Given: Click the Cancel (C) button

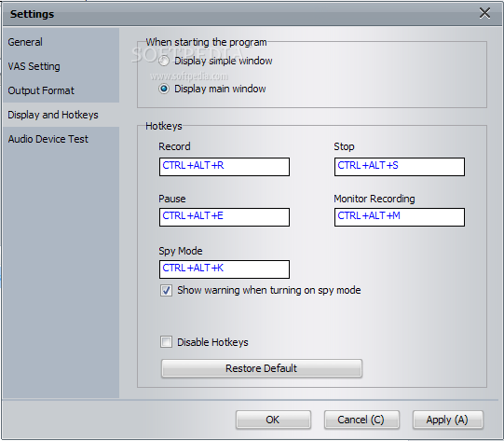Looking at the screenshot, I should (x=361, y=420).
